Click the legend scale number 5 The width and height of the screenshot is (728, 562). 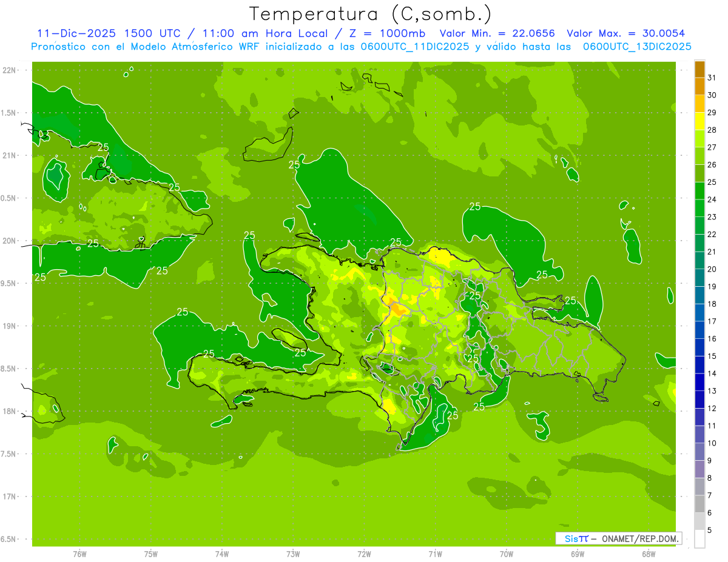pos(710,530)
